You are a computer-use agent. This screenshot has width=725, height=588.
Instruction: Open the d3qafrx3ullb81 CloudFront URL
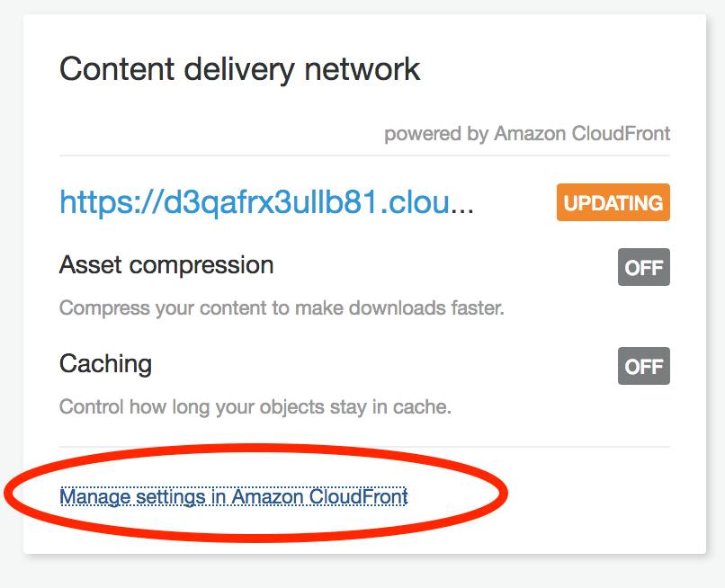pos(254,202)
